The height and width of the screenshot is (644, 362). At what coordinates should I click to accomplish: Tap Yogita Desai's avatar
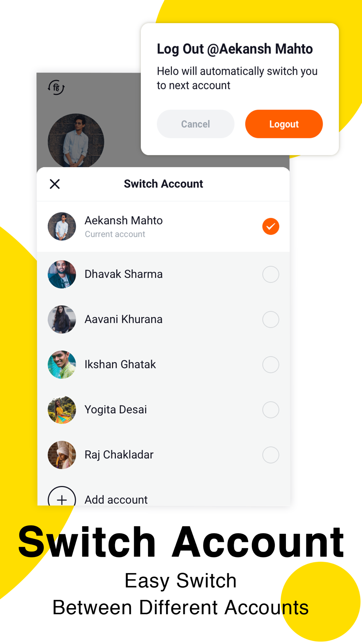pos(62,410)
